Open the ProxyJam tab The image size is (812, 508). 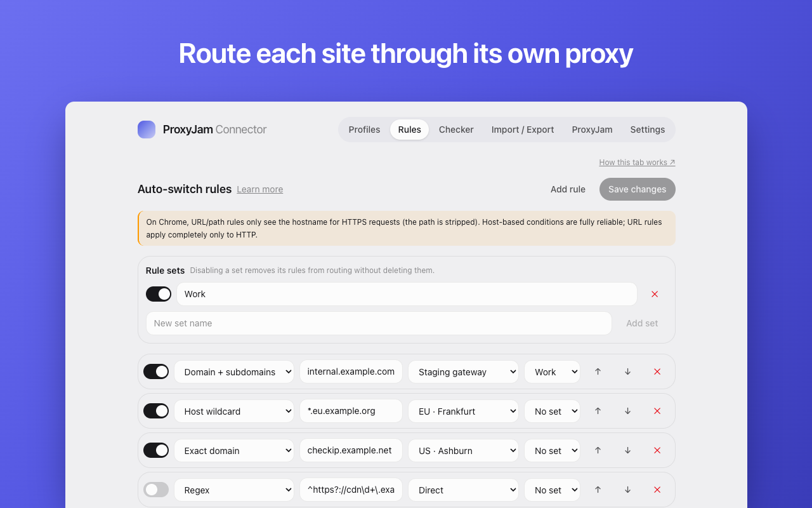click(x=592, y=130)
